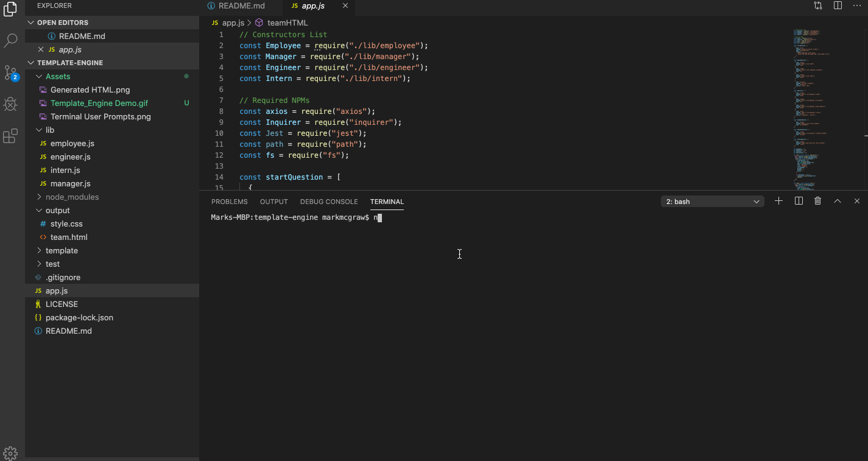Split the editor to the right
868x461 pixels.
[x=838, y=5]
